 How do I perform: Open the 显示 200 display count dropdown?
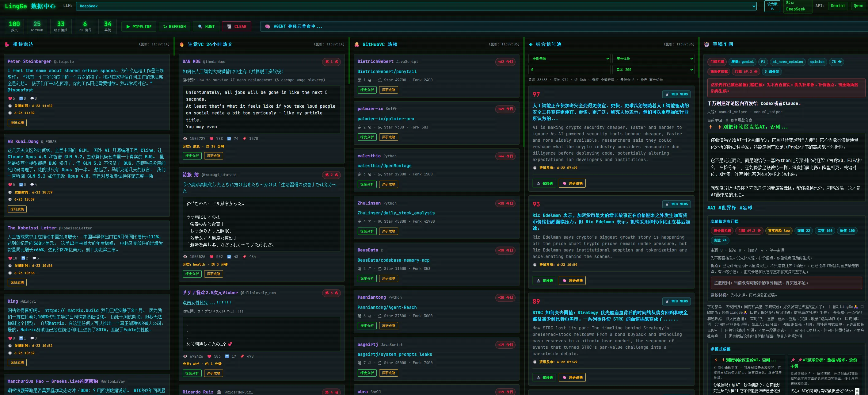[x=653, y=70]
